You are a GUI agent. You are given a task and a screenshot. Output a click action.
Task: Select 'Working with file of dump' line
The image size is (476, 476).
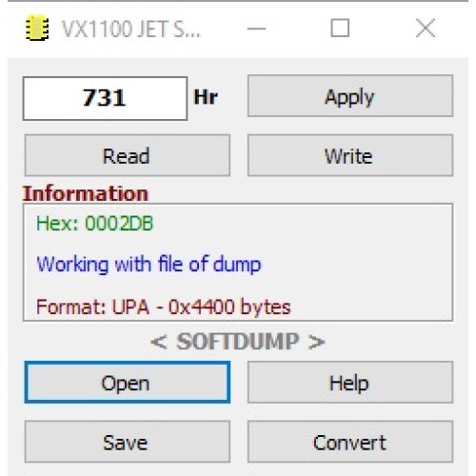tap(149, 265)
